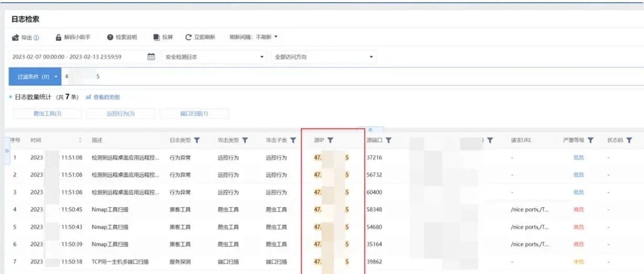The image size is (644, 274).
Task: Open filter icon on 攻击子类 column
Action: click(x=293, y=140)
